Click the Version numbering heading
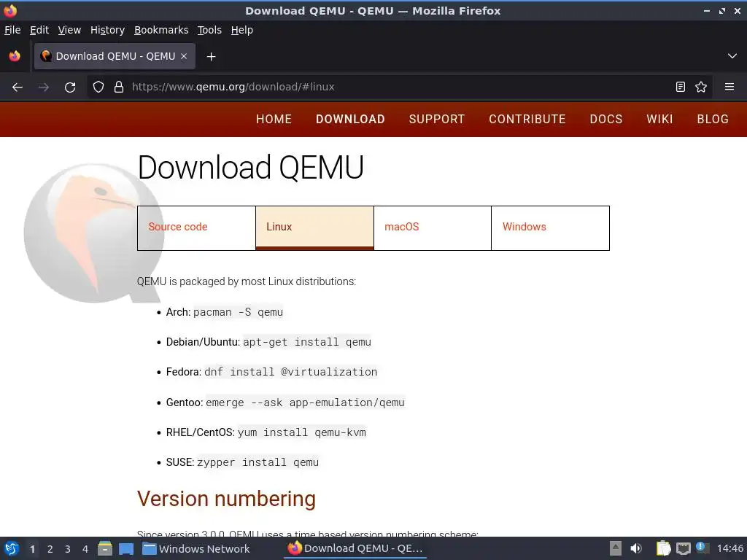 point(226,499)
